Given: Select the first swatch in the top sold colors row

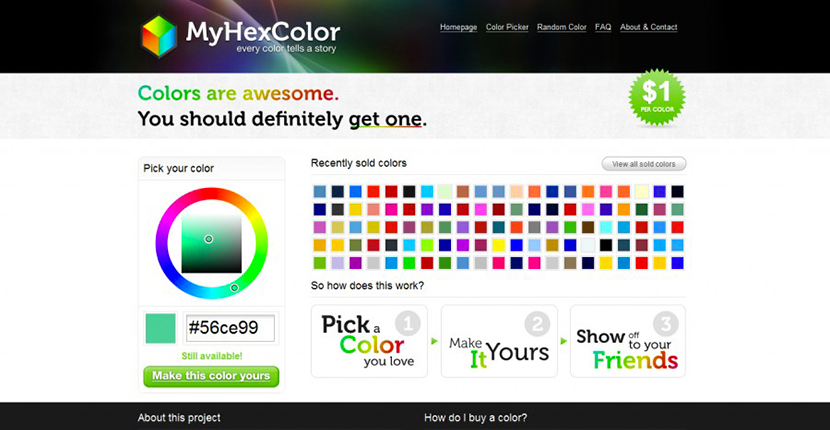Looking at the screenshot, I should tap(320, 191).
